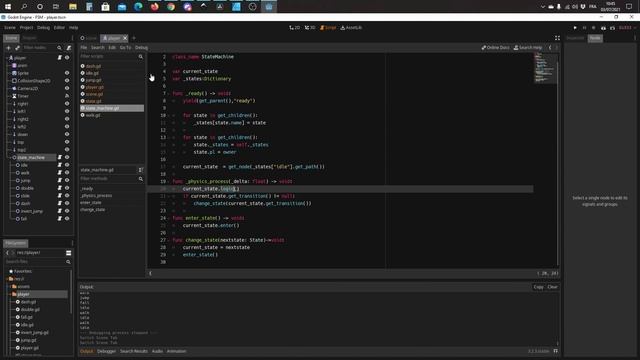Toggle visibility of Camera2D node
Screen dimensions: 640x360
pos(67,88)
